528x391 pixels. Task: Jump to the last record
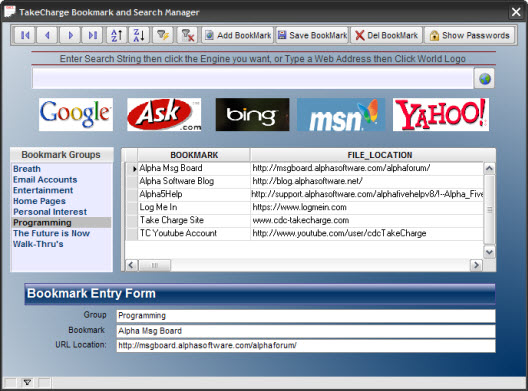pos(93,35)
